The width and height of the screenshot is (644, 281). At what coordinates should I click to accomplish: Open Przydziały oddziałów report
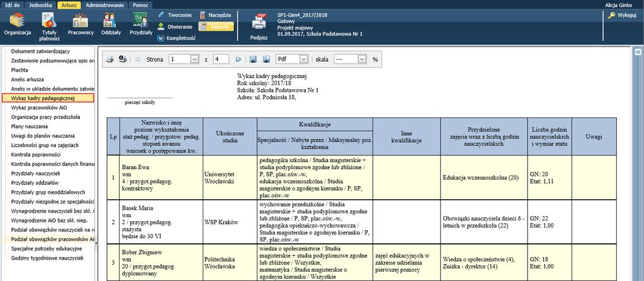click(x=35, y=183)
